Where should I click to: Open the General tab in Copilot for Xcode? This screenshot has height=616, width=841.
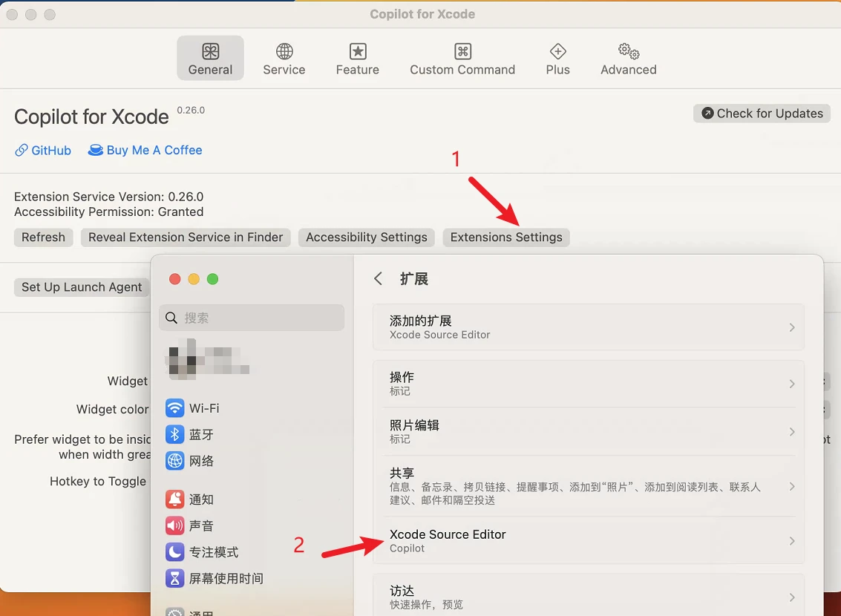tap(210, 58)
